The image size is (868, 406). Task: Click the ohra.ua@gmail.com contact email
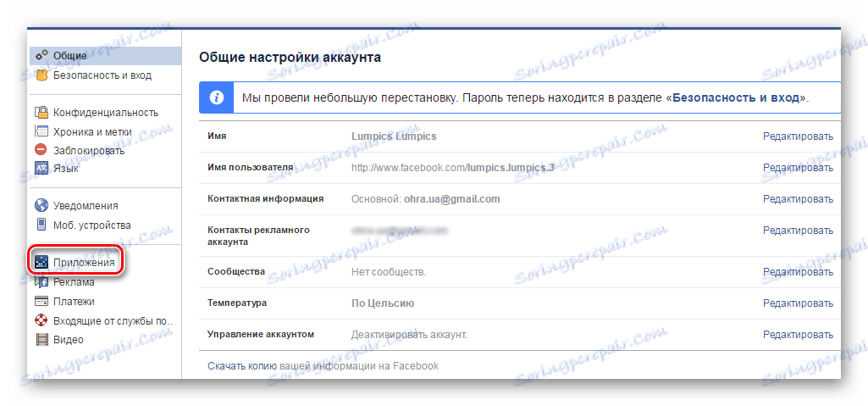451,199
